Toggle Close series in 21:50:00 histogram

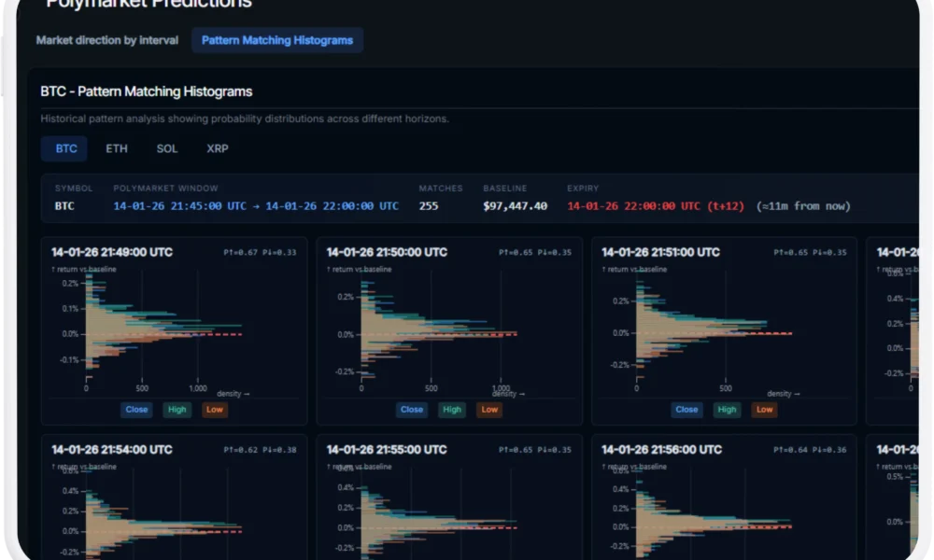[x=412, y=410]
